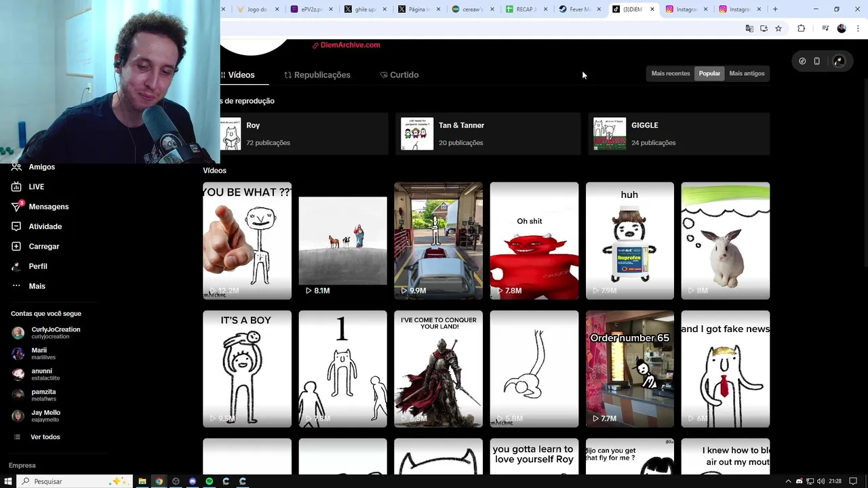Expand Ver todos accounts list
This screenshot has height=488, width=868.
[x=37, y=437]
